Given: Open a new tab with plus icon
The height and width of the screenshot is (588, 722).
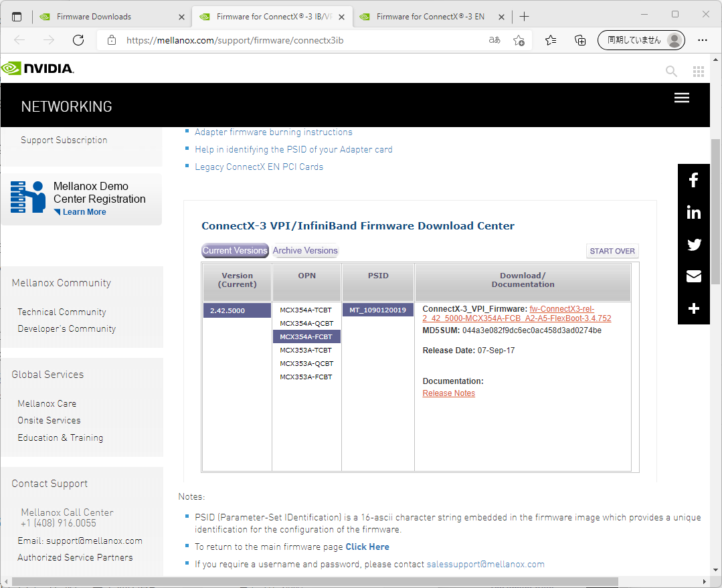Looking at the screenshot, I should point(524,17).
